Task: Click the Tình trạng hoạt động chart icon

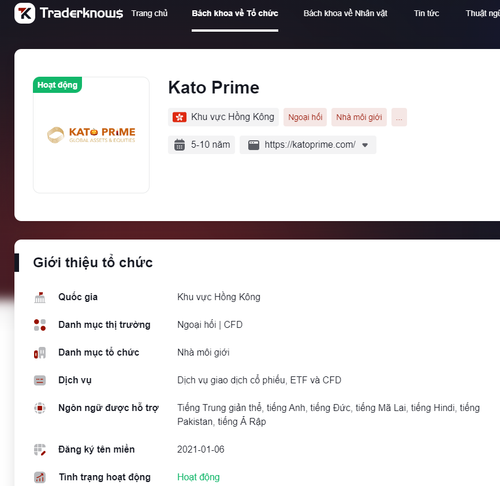Action: (x=40, y=477)
